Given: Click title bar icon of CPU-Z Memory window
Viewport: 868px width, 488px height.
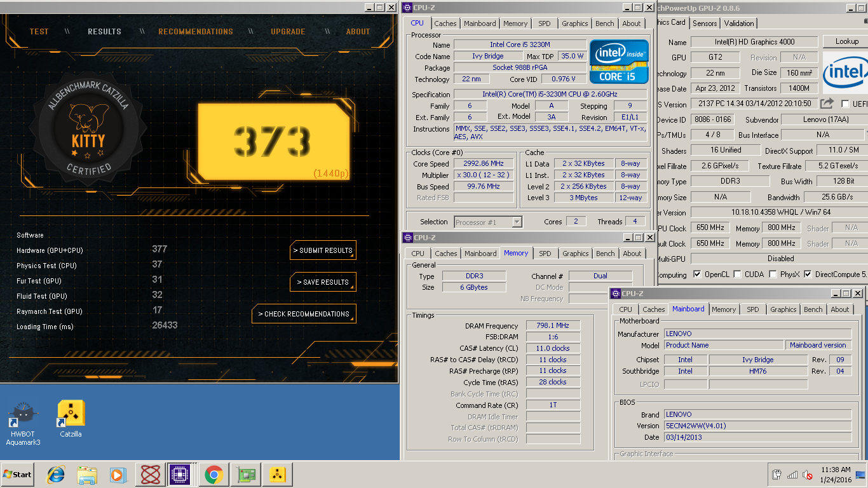Looking at the screenshot, I should [407, 238].
